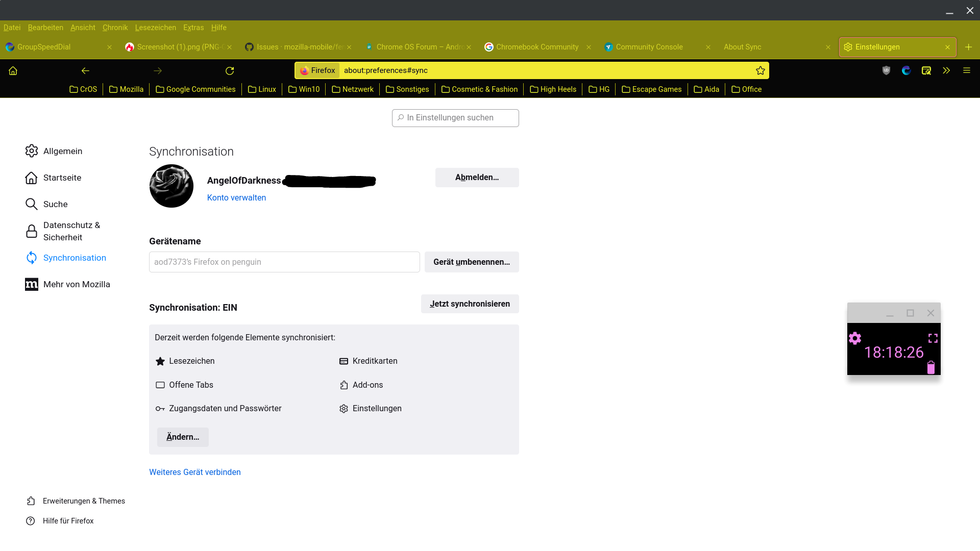Expand the Google Communities bookmark folder
Screen dimensions: 980x551
click(195, 89)
